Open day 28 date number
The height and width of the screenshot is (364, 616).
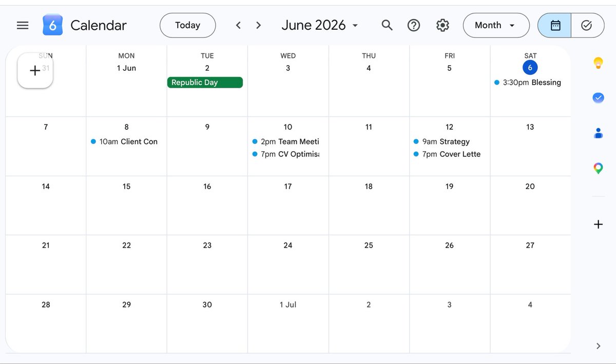pos(46,305)
